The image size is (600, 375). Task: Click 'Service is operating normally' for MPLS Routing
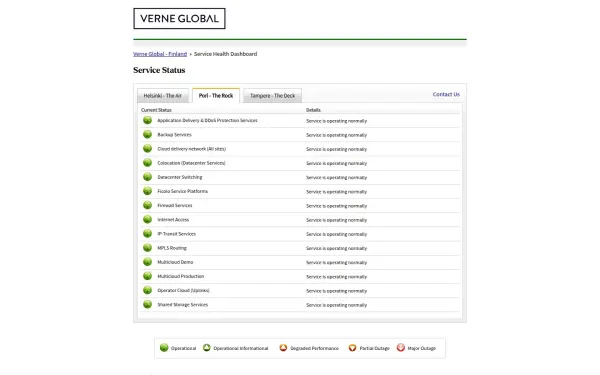(336, 248)
